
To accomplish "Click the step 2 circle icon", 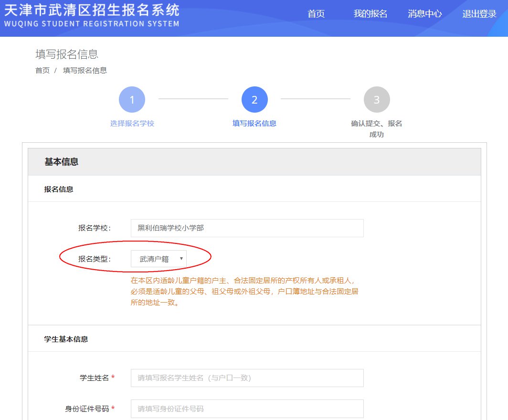I will click(x=254, y=100).
